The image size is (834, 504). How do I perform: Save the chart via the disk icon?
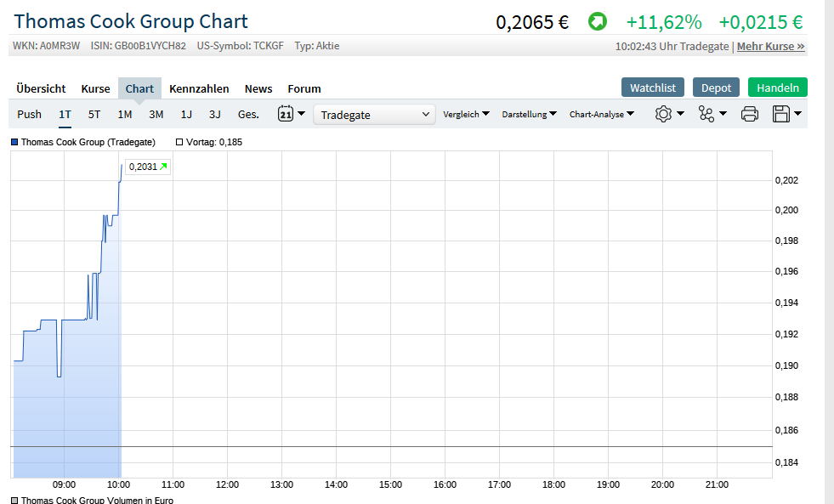781,113
